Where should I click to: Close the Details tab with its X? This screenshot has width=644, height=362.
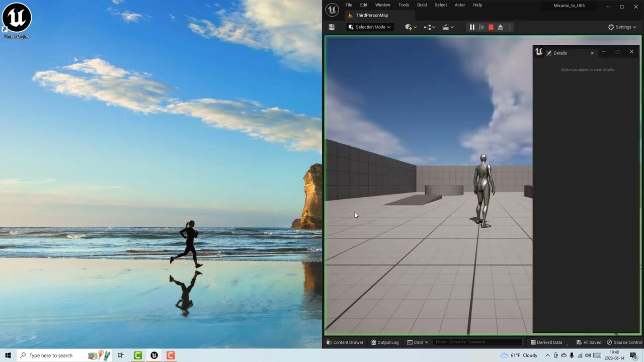coord(592,53)
